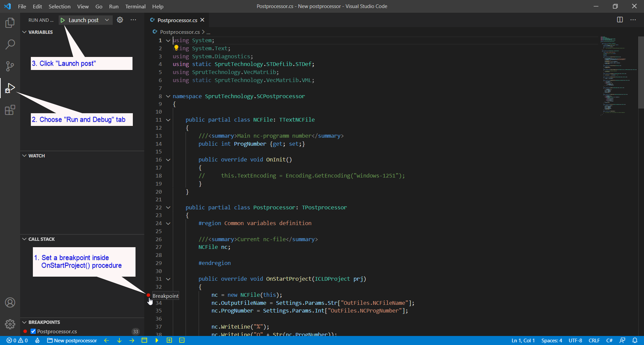This screenshot has height=345, width=644.
Task: Select the Search icon in activity bar
Action: tap(10, 44)
